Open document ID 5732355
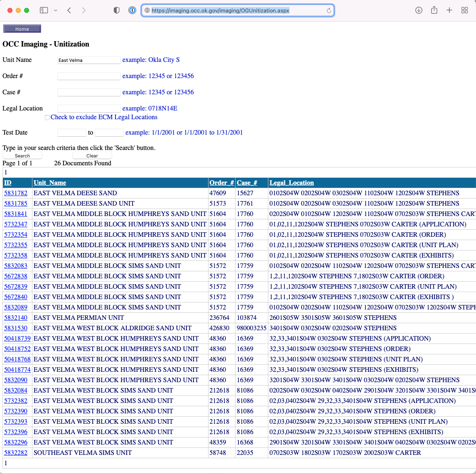This screenshot has height=474, width=476. point(16,245)
